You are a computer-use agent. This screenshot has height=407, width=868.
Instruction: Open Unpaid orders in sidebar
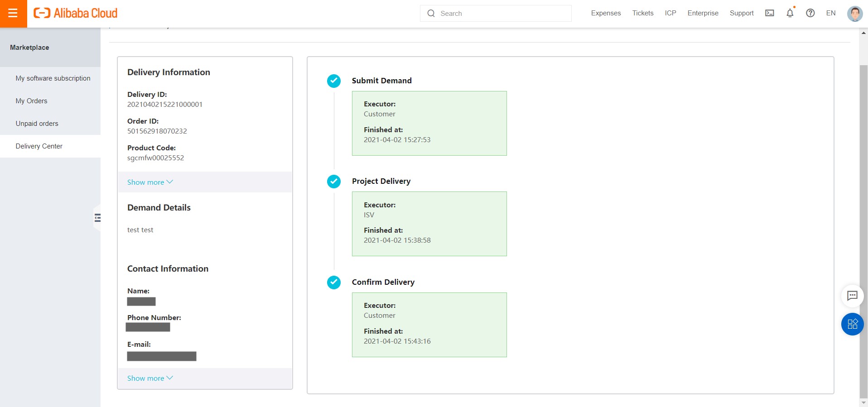pos(37,124)
